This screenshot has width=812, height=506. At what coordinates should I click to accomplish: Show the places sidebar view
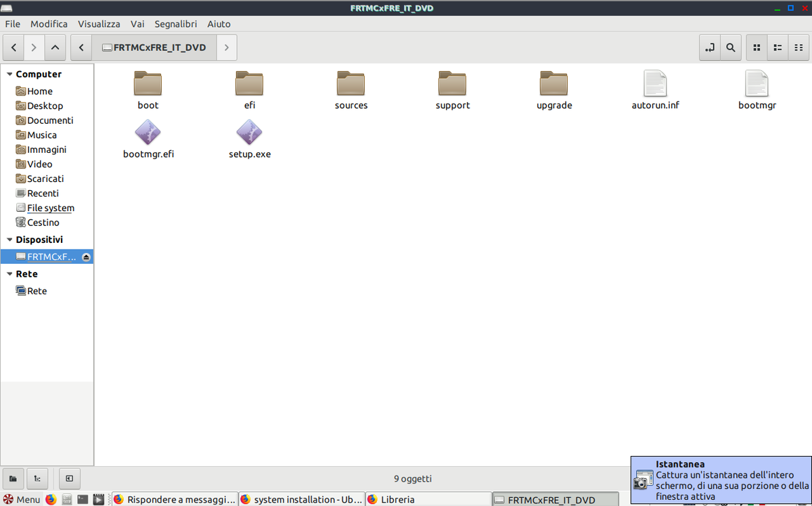(x=13, y=479)
